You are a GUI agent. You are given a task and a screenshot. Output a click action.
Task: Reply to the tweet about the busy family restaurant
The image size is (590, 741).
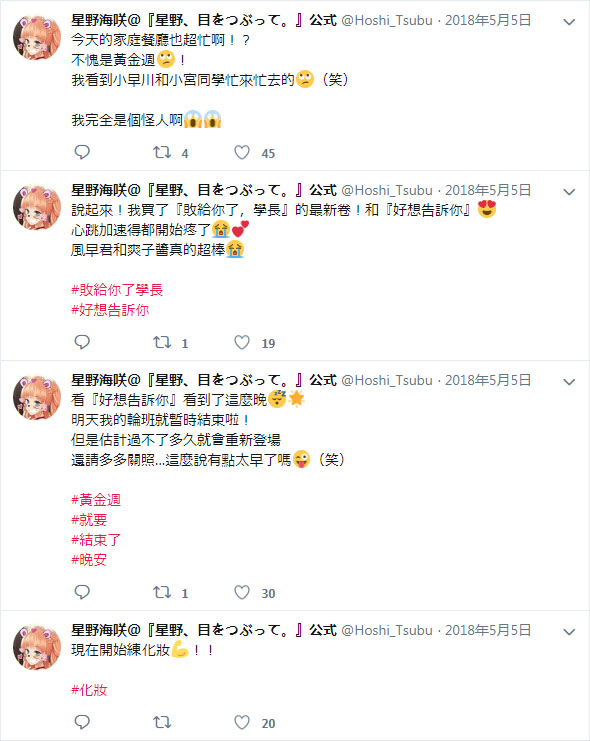pyautogui.click(x=82, y=152)
